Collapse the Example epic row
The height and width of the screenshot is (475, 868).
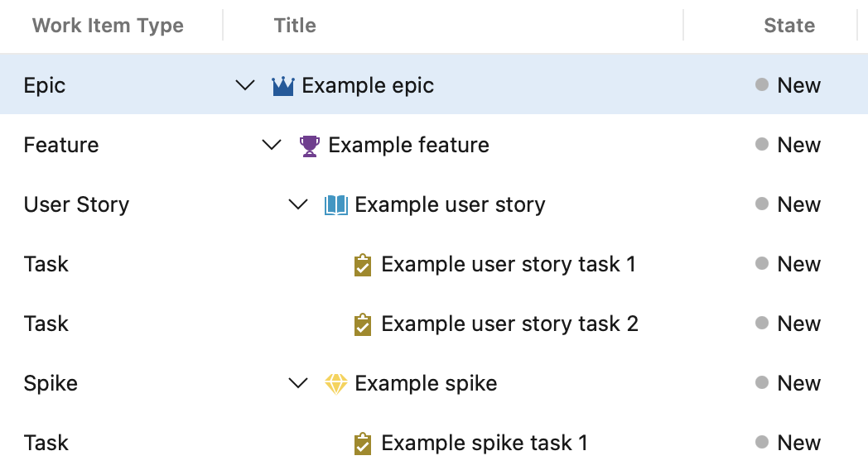[x=245, y=85]
